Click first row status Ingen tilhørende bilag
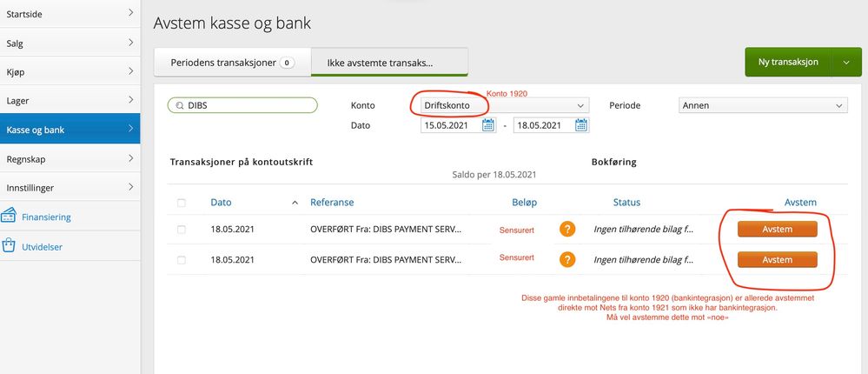Image resolution: width=868 pixels, height=374 pixels. point(644,229)
